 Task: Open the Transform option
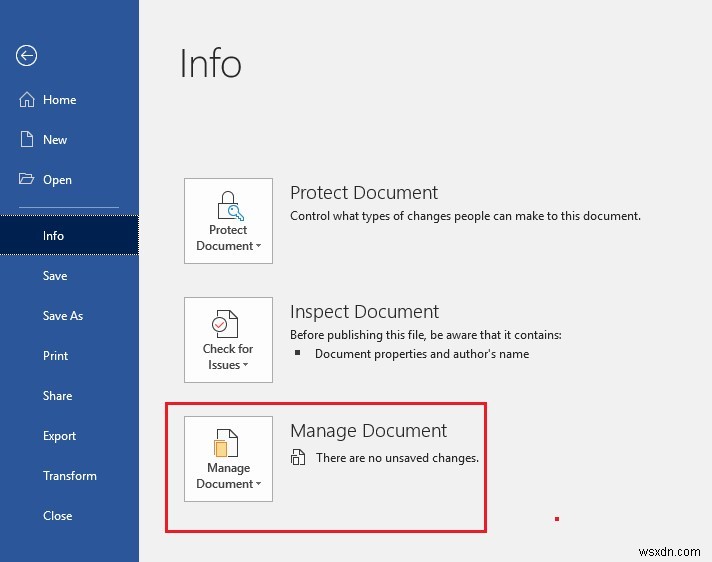[69, 476]
